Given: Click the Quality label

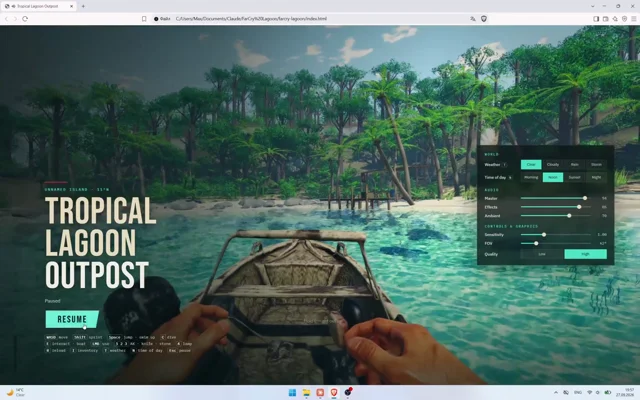Looking at the screenshot, I should click(491, 254).
